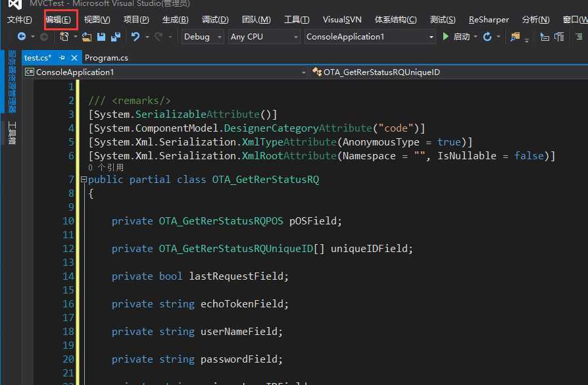Click the pOSField declaration text

[315, 221]
